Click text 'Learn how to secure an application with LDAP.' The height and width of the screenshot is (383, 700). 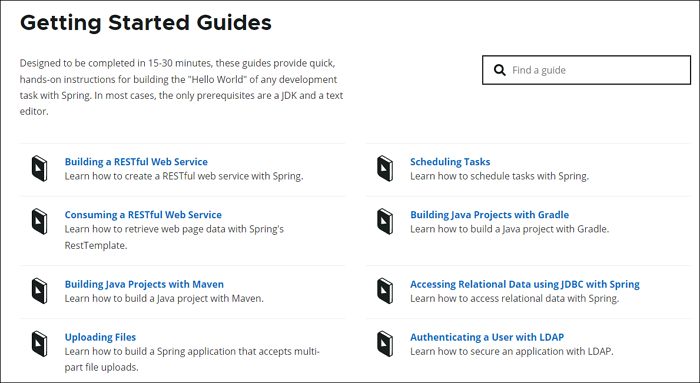click(512, 351)
